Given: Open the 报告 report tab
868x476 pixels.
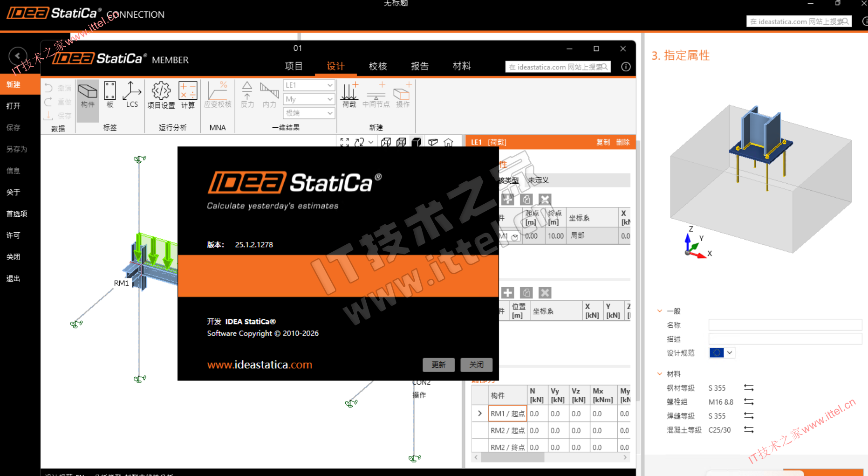Looking at the screenshot, I should click(419, 66).
